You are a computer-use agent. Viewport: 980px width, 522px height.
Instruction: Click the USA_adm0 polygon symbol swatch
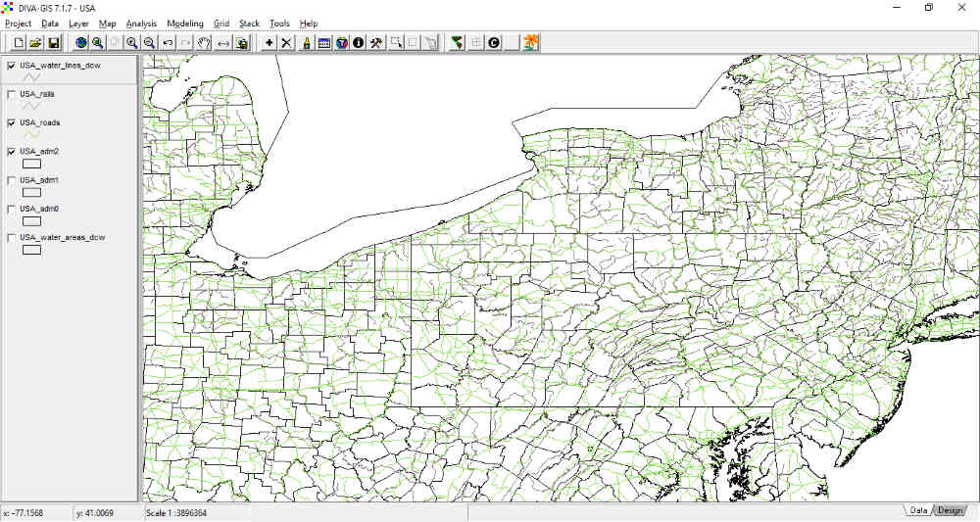(x=31, y=221)
